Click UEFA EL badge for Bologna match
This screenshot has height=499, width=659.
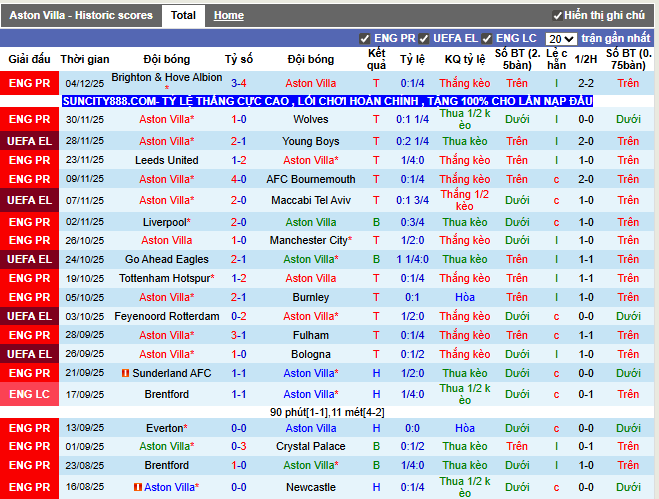29,354
